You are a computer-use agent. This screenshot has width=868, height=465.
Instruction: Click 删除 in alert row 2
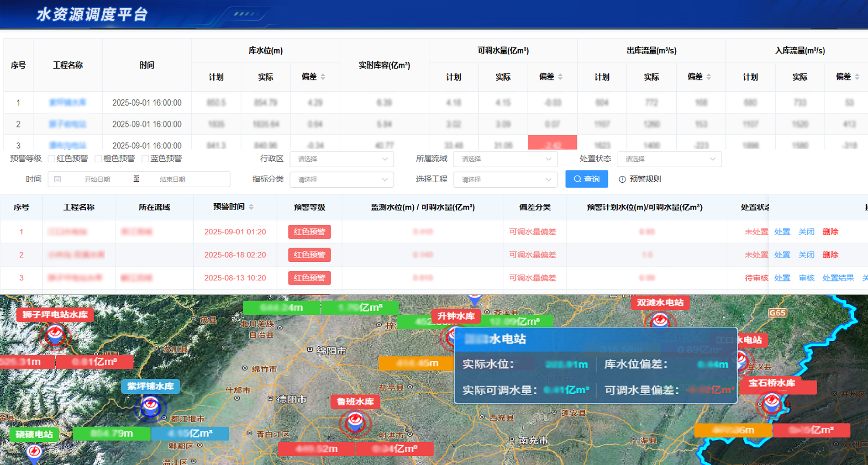pyautogui.click(x=831, y=255)
